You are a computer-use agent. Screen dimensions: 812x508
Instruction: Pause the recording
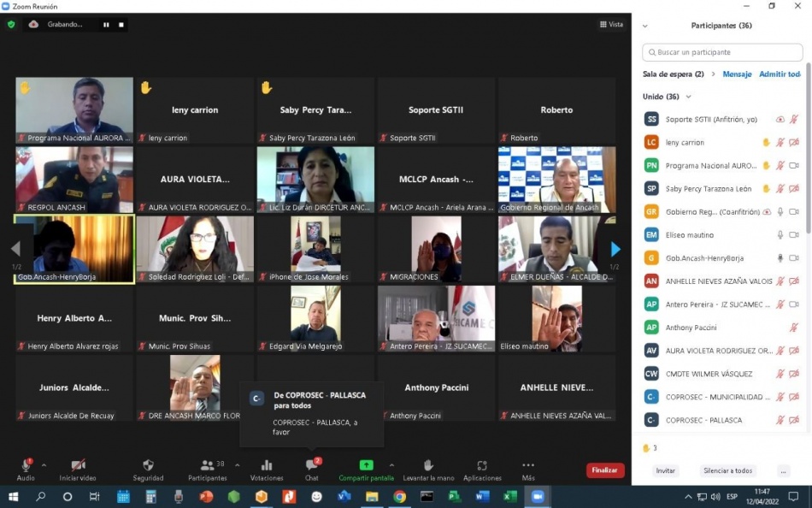[107, 25]
